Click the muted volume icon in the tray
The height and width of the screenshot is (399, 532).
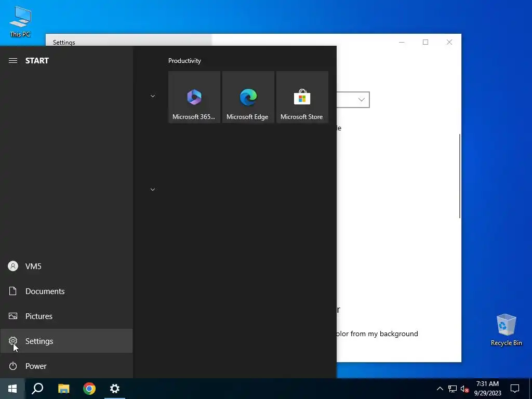click(465, 389)
